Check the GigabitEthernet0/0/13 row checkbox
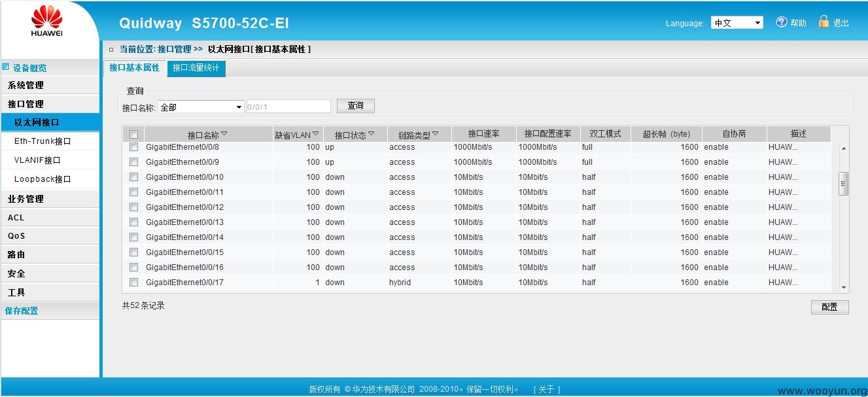 [x=133, y=222]
